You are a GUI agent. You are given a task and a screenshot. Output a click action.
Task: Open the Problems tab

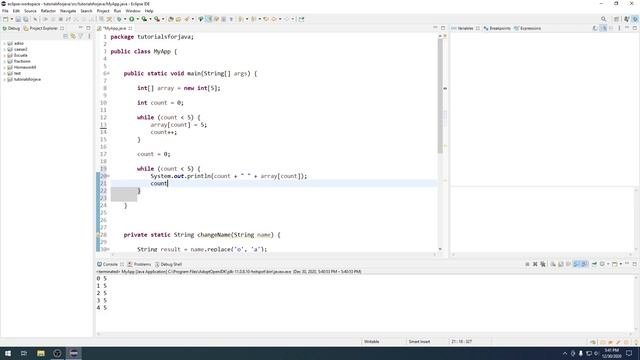click(139, 264)
